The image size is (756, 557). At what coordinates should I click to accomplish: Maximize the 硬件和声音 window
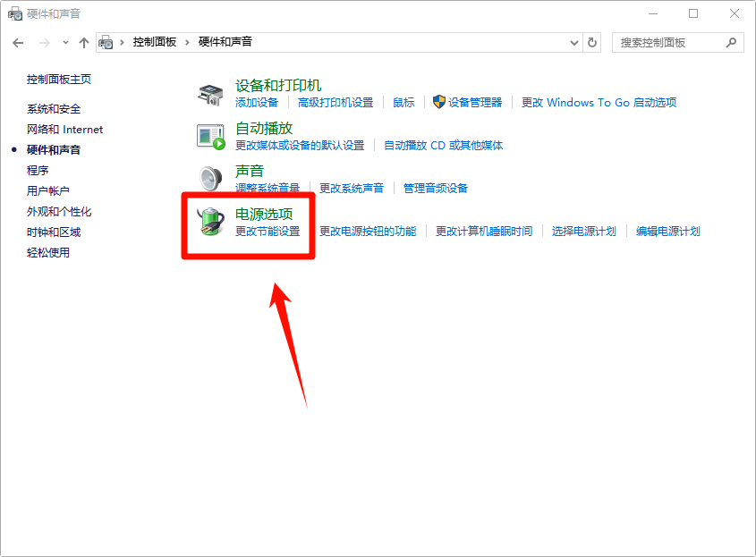(x=693, y=13)
